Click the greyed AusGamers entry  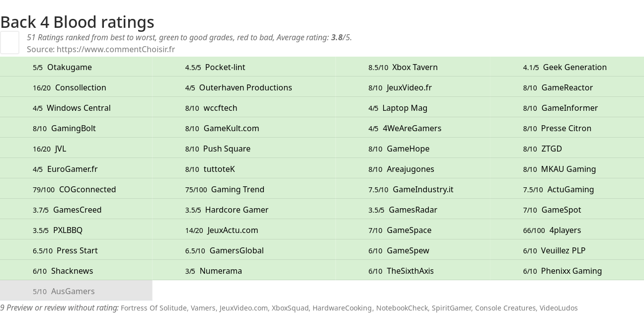click(x=76, y=291)
